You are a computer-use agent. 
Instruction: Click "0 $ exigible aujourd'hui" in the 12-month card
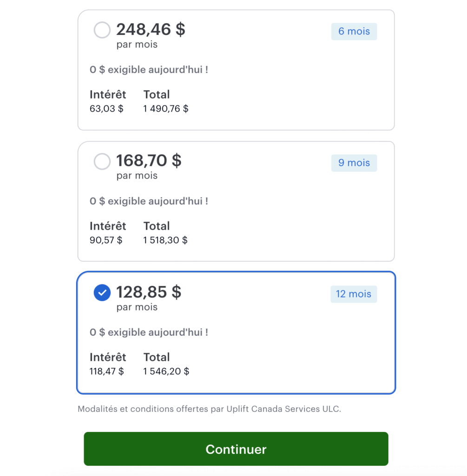point(149,333)
